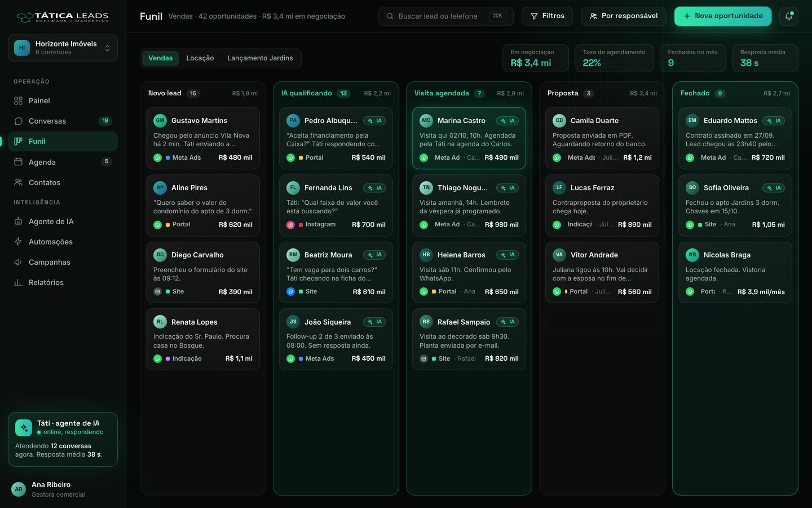
Task: Click email icon on Rafael Sampaio card
Action: pyautogui.click(x=423, y=359)
